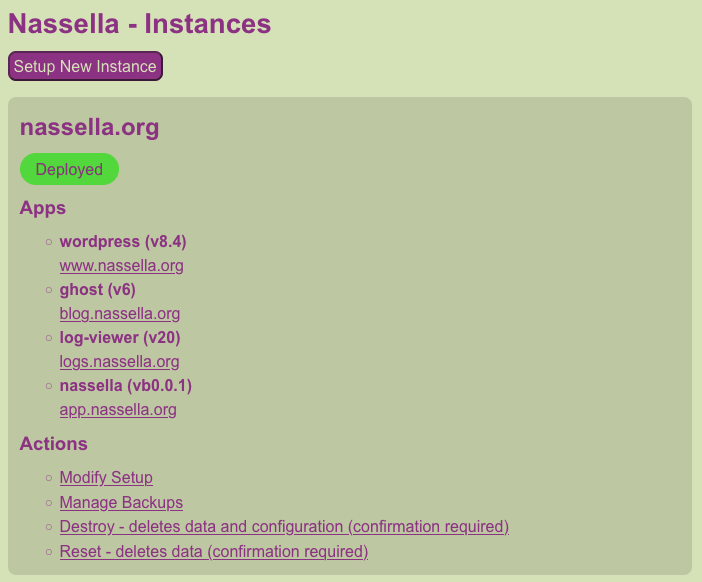The width and height of the screenshot is (702, 582).
Task: Click the green Deployed status badge
Action: point(69,169)
